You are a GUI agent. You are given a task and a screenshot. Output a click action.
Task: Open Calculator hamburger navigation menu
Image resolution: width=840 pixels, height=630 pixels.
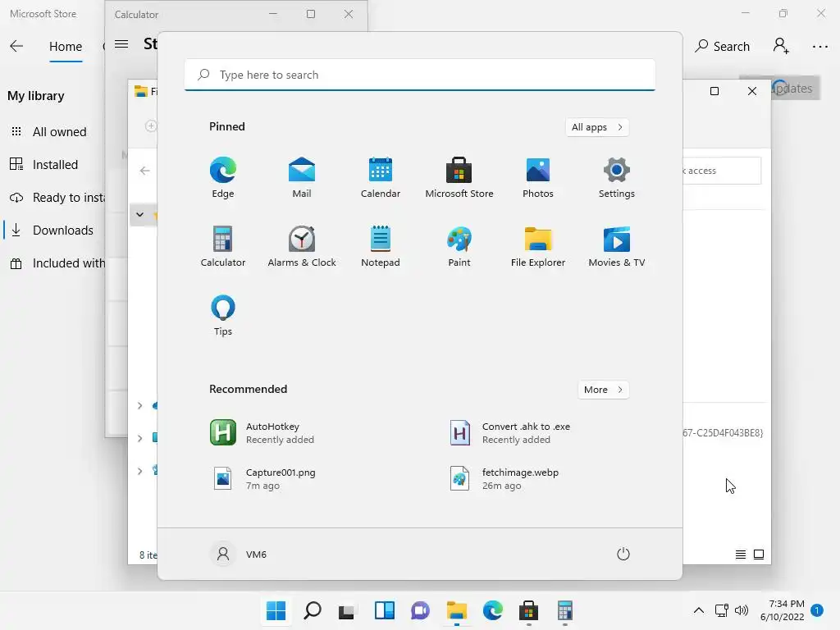click(121, 44)
